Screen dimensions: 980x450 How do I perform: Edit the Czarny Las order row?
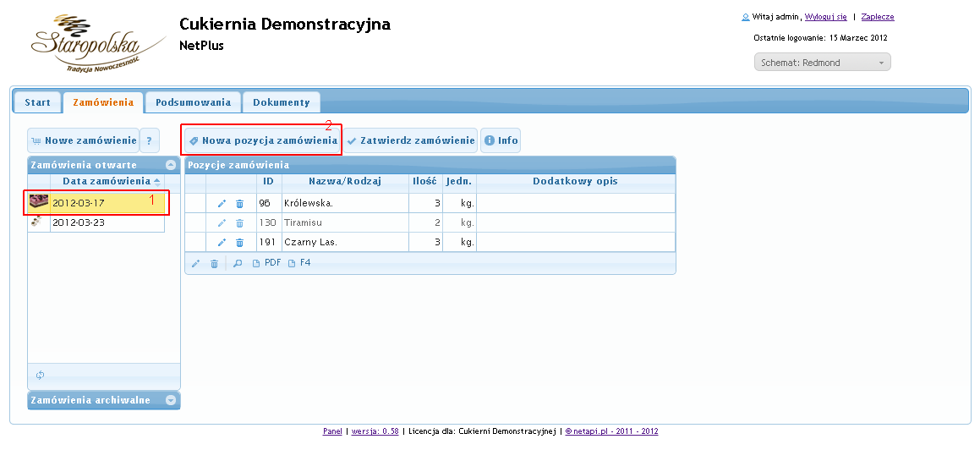pos(222,243)
